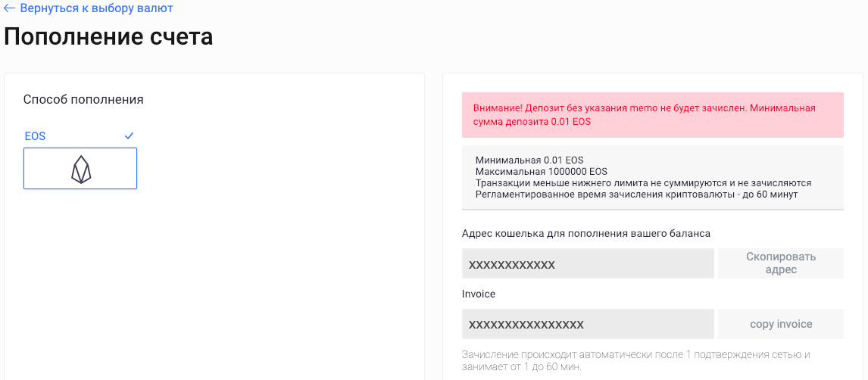Click the wallet address field
The image size is (868, 380).
pos(588,263)
